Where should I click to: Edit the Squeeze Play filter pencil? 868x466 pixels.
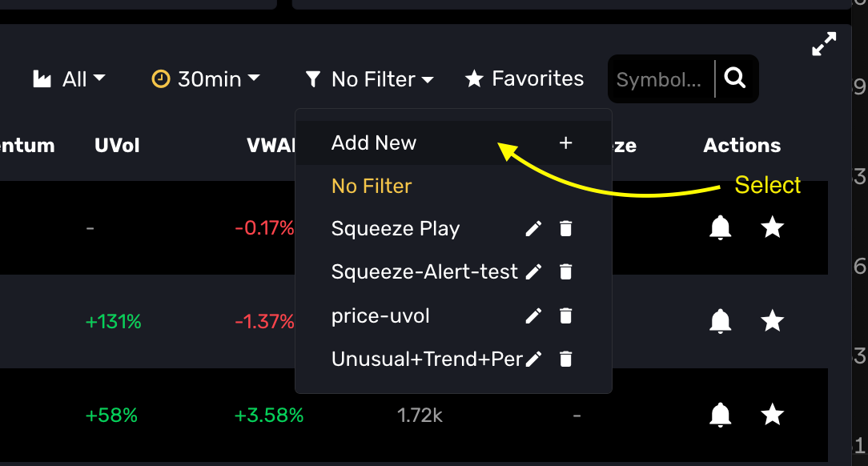click(x=533, y=228)
